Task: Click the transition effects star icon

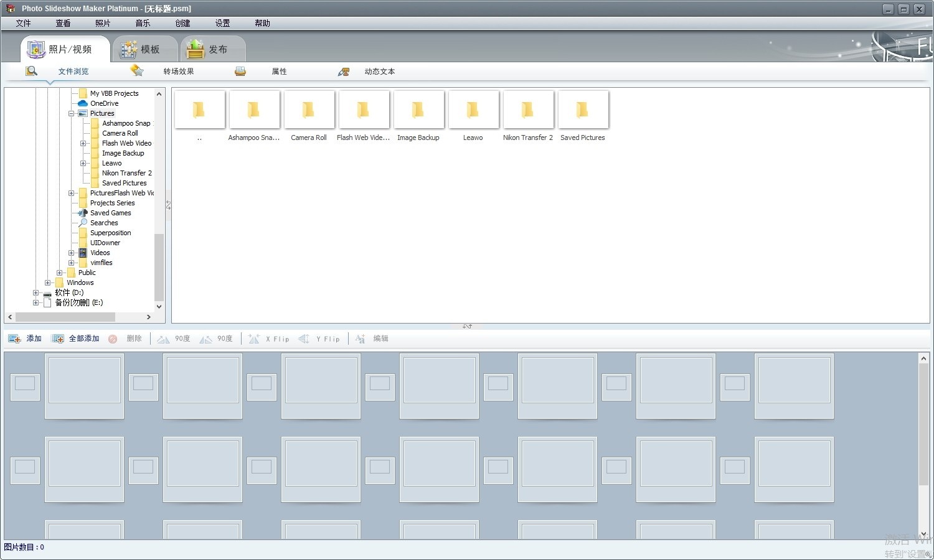Action: [137, 71]
